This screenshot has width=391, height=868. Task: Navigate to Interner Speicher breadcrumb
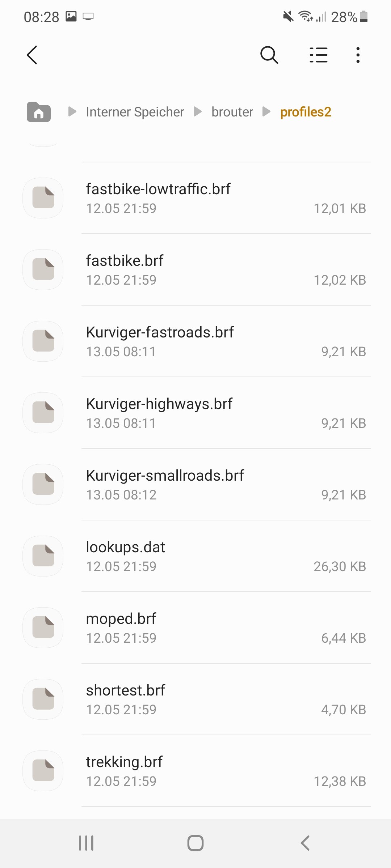(x=135, y=112)
